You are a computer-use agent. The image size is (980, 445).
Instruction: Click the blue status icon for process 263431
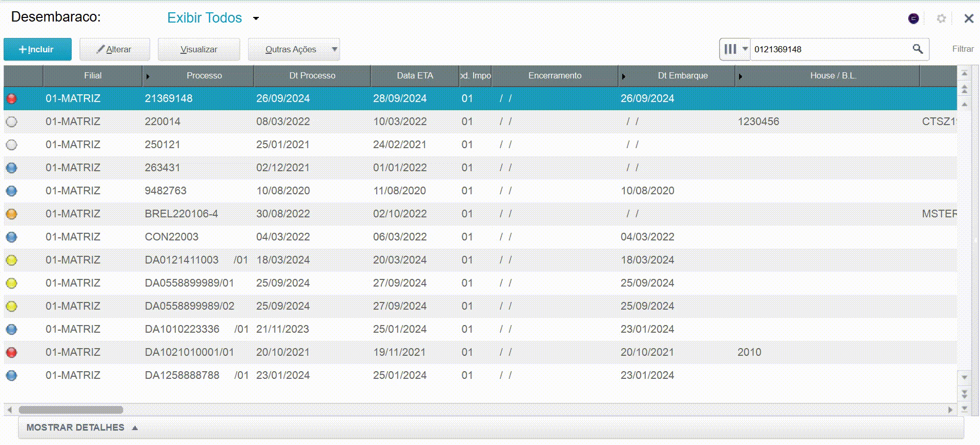pyautogui.click(x=11, y=168)
